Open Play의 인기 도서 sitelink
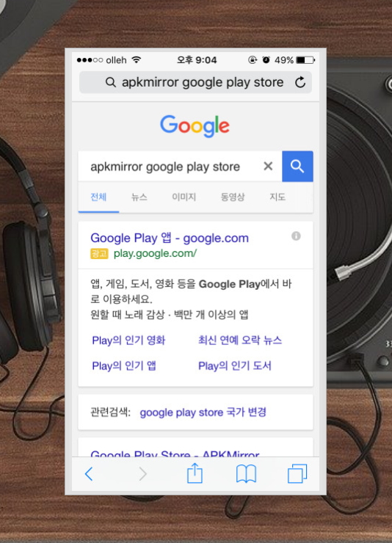Screen dimensions: 392x543 coord(235,365)
